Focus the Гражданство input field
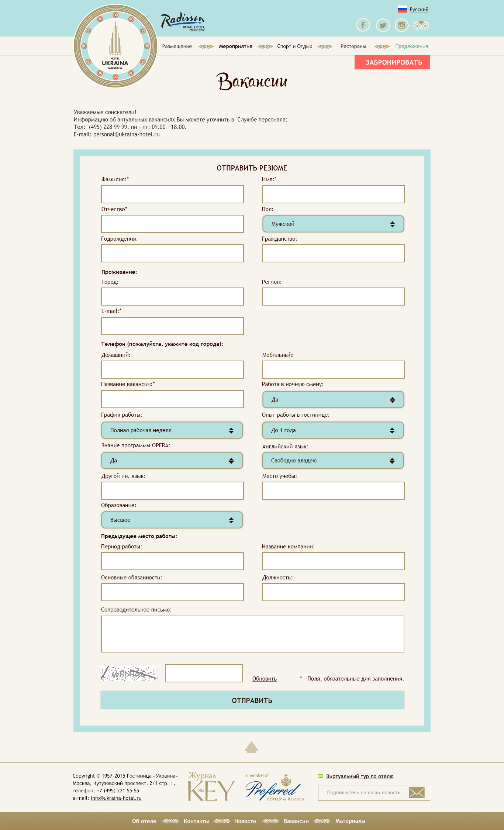The width and height of the screenshot is (504, 830). (333, 253)
